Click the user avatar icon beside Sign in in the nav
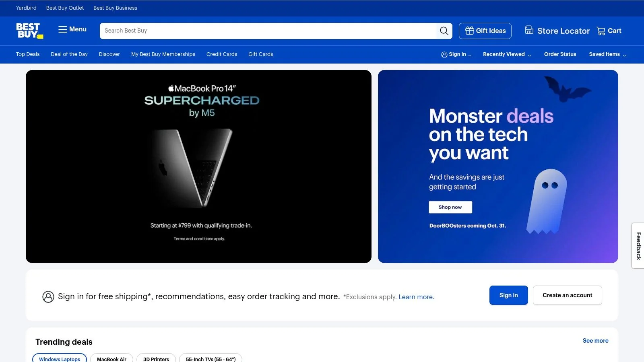The width and height of the screenshot is (644, 362). click(444, 55)
